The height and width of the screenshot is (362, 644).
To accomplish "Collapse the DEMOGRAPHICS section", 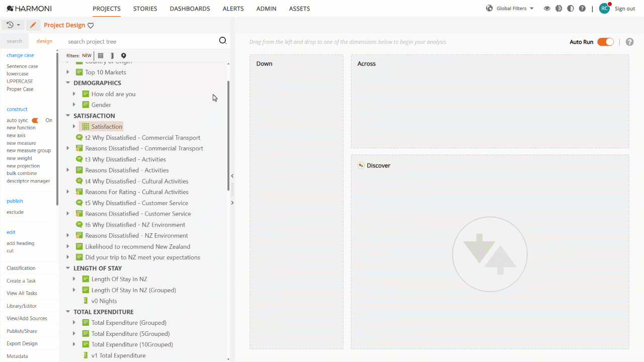I will 68,83.
